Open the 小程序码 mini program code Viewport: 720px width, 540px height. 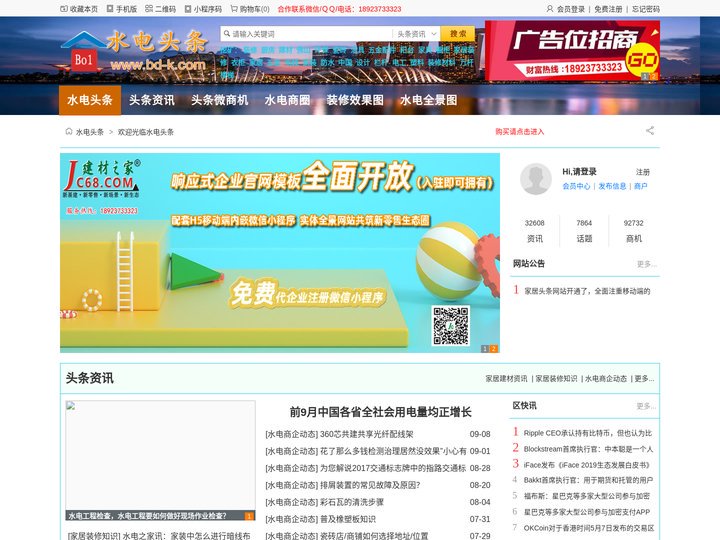[x=203, y=9]
